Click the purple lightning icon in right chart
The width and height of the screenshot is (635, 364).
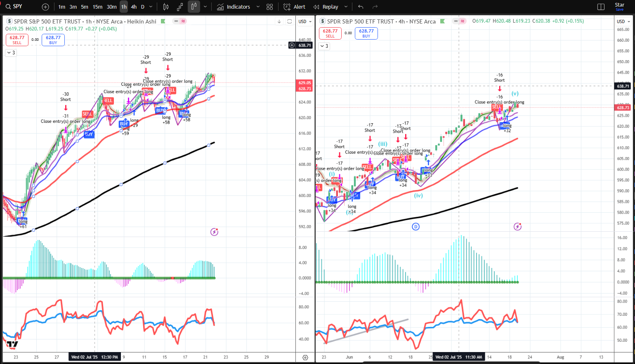coord(518,227)
